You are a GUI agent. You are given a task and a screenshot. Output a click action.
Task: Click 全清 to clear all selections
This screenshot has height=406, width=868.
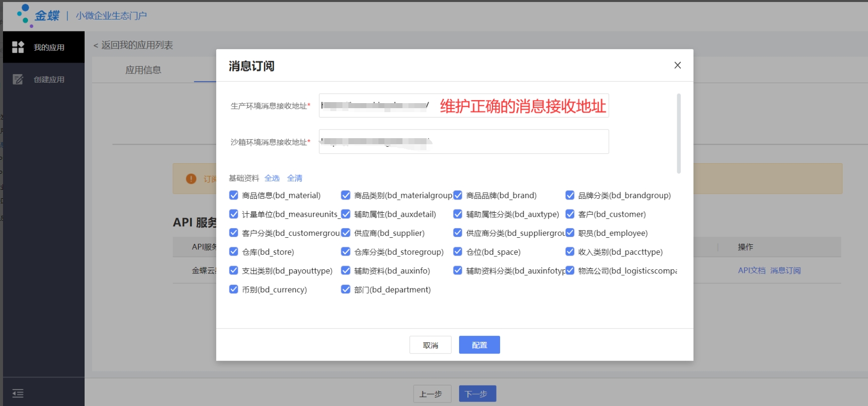coord(294,178)
